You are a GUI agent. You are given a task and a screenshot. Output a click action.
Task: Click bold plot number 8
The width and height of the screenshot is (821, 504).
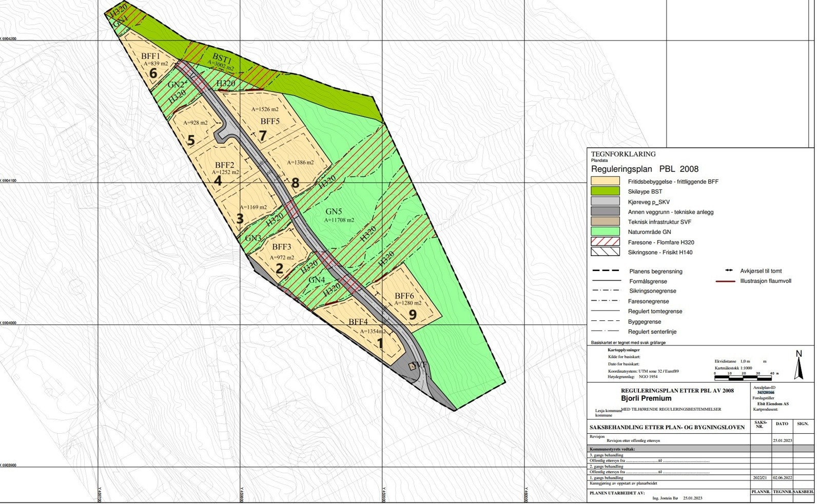click(295, 183)
